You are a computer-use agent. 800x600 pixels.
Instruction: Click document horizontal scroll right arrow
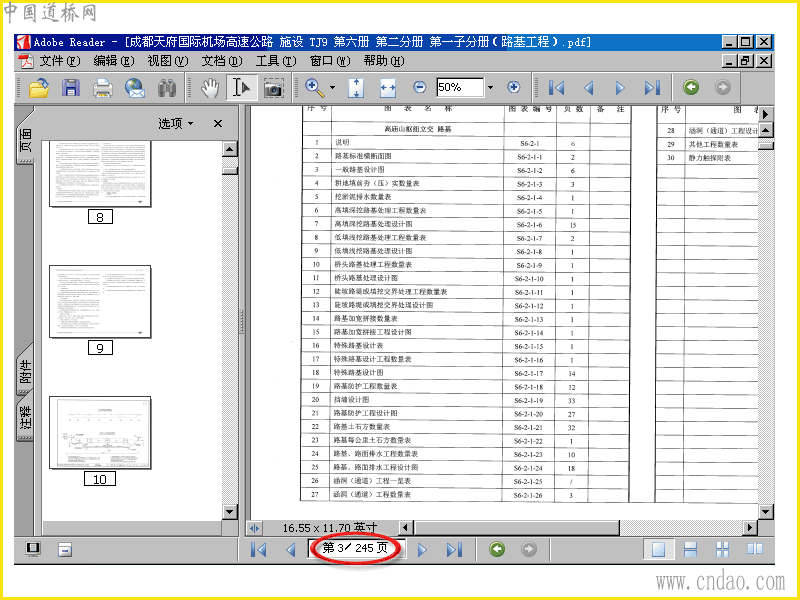pos(750,528)
